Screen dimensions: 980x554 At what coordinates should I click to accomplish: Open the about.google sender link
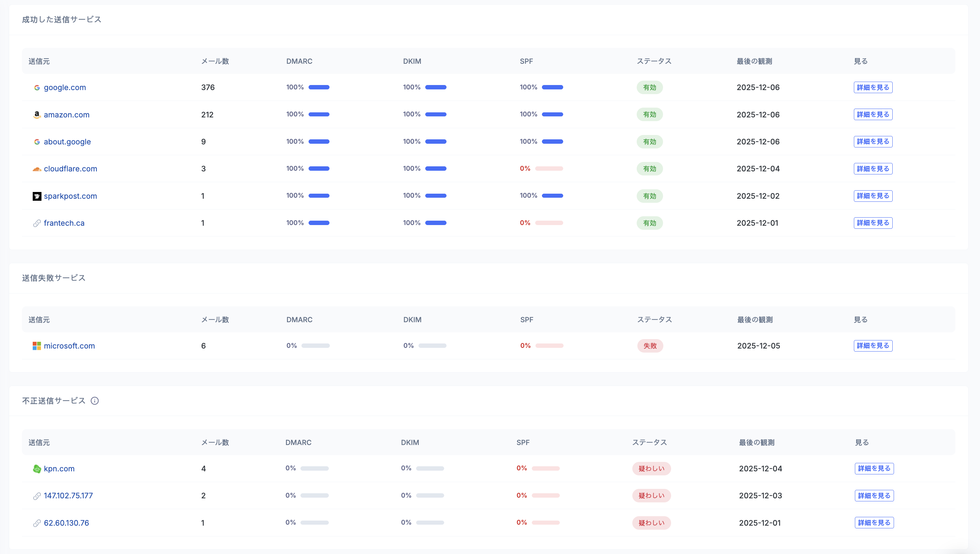tap(67, 142)
